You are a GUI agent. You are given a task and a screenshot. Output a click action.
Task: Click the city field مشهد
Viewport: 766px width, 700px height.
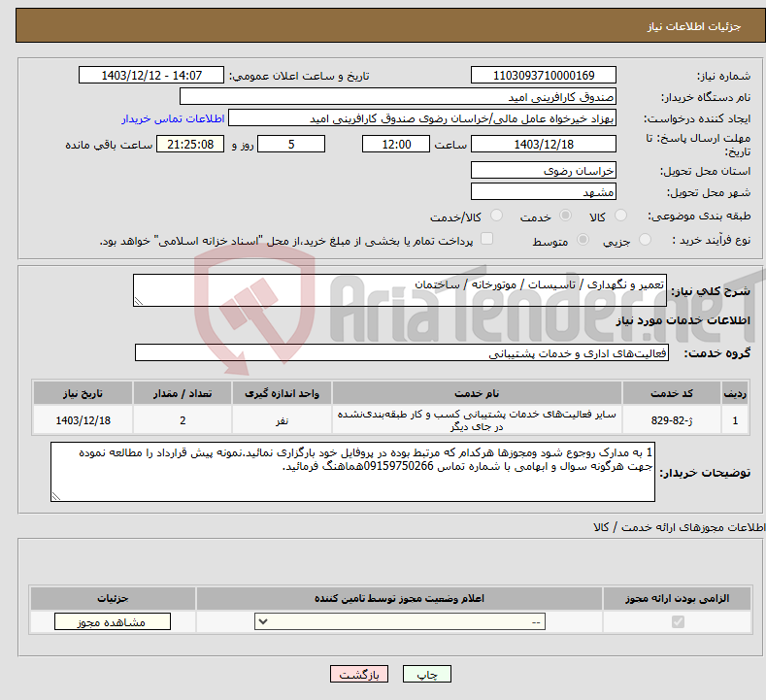pyautogui.click(x=544, y=191)
